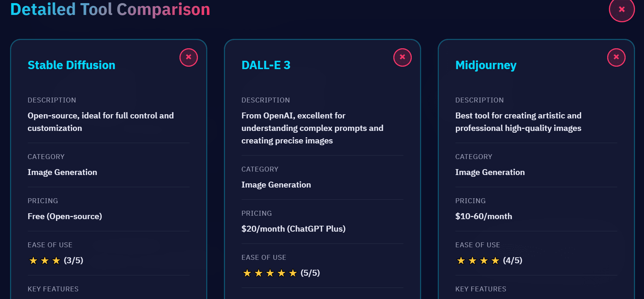
Task: Select the Free (Open-source) pricing text
Action: [x=65, y=216]
